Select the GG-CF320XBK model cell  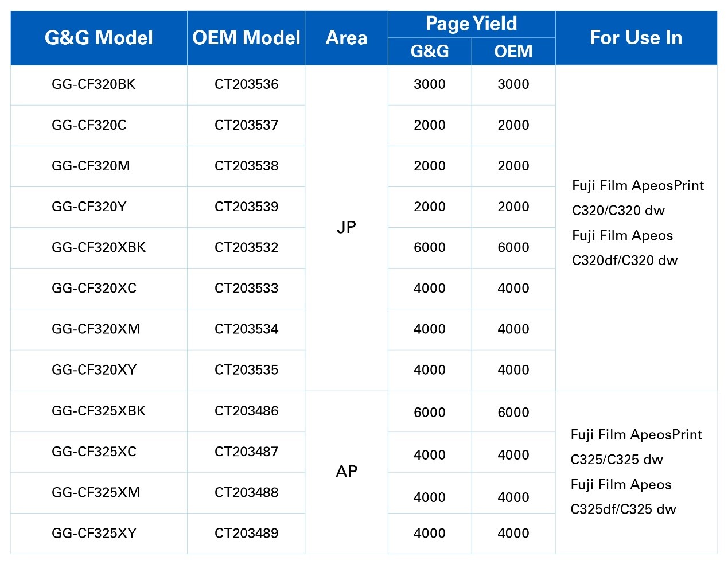click(x=99, y=247)
